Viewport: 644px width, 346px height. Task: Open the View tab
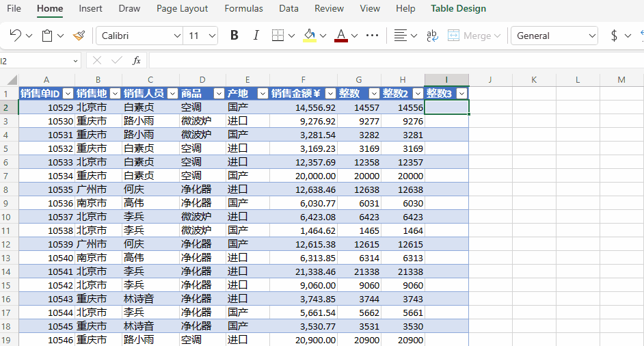[370, 9]
